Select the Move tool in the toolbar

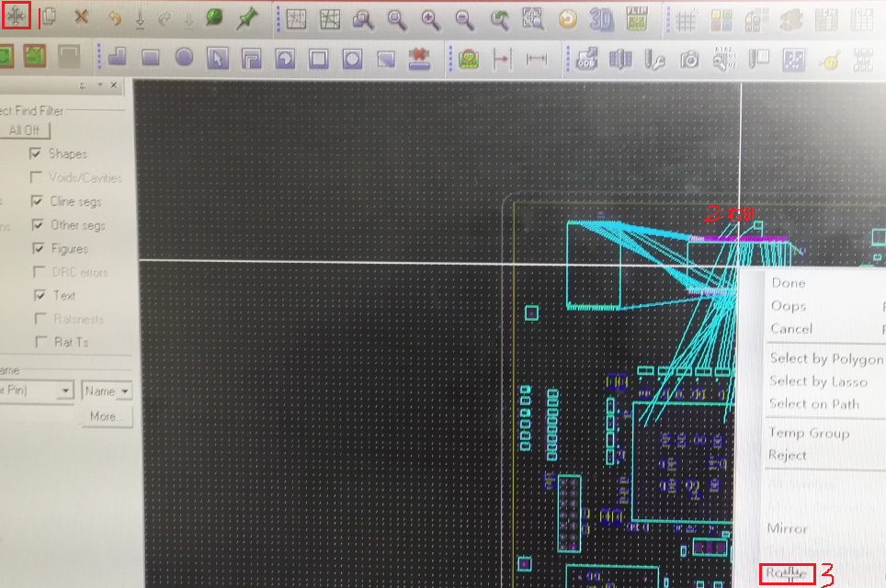tap(17, 17)
